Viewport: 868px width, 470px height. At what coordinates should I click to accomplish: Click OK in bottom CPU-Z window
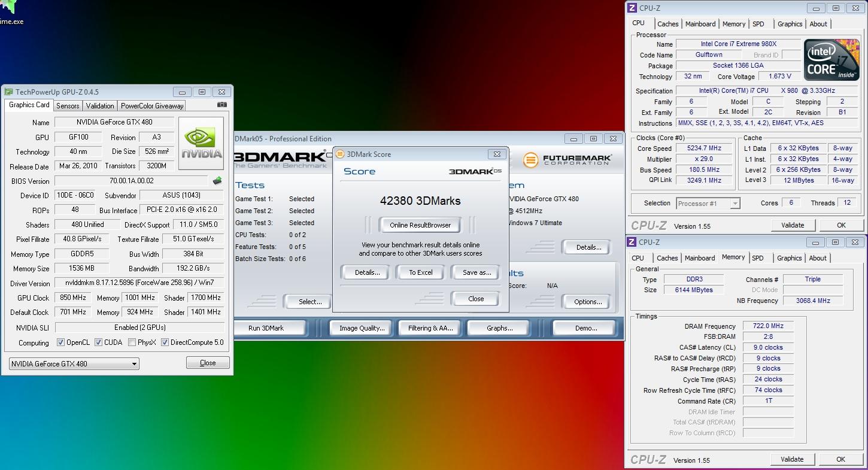pyautogui.click(x=840, y=459)
